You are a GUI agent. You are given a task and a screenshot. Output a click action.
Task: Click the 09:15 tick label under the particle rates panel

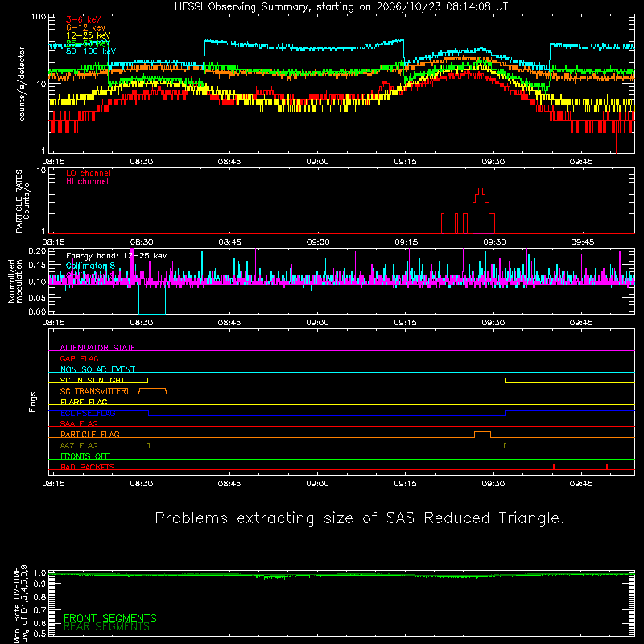click(407, 242)
